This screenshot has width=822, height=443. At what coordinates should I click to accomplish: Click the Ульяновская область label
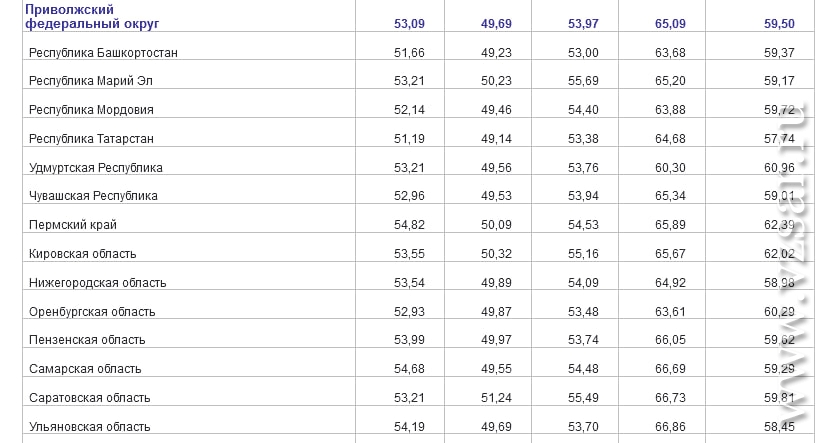click(x=90, y=427)
